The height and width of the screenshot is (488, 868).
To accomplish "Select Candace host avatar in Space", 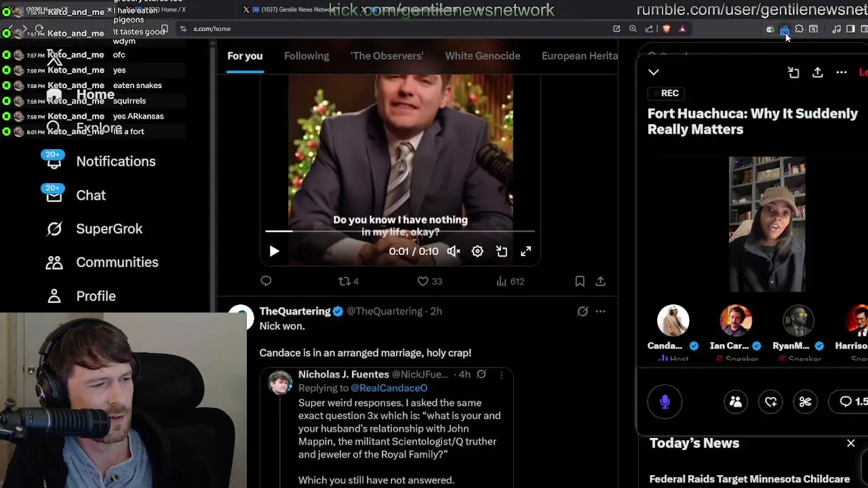I will tap(673, 321).
